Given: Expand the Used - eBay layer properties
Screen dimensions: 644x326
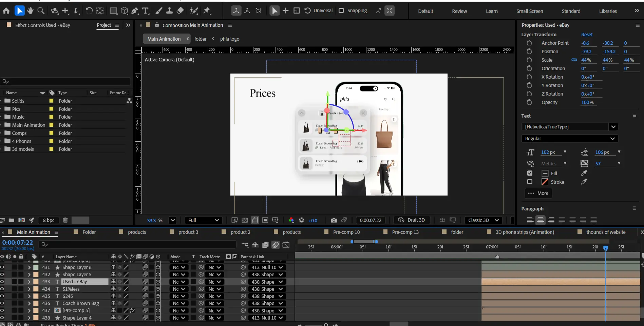Looking at the screenshot, I should click(x=29, y=282).
